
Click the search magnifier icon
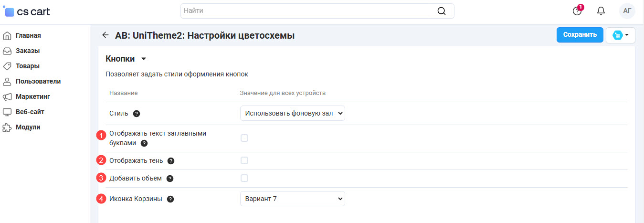click(x=442, y=11)
